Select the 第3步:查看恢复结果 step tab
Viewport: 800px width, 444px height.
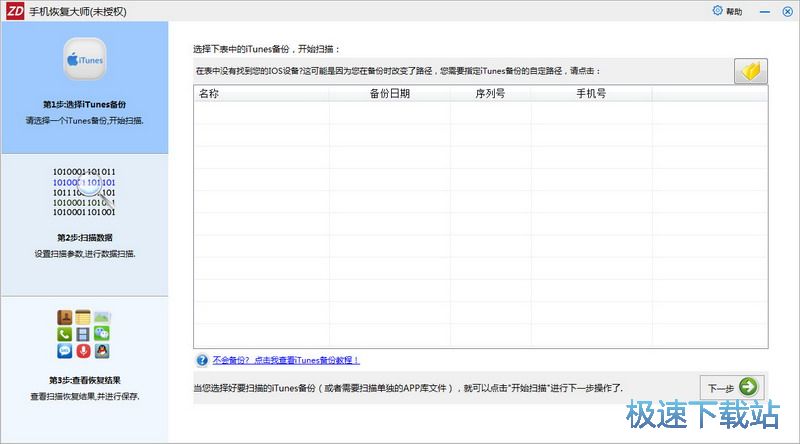coord(84,380)
